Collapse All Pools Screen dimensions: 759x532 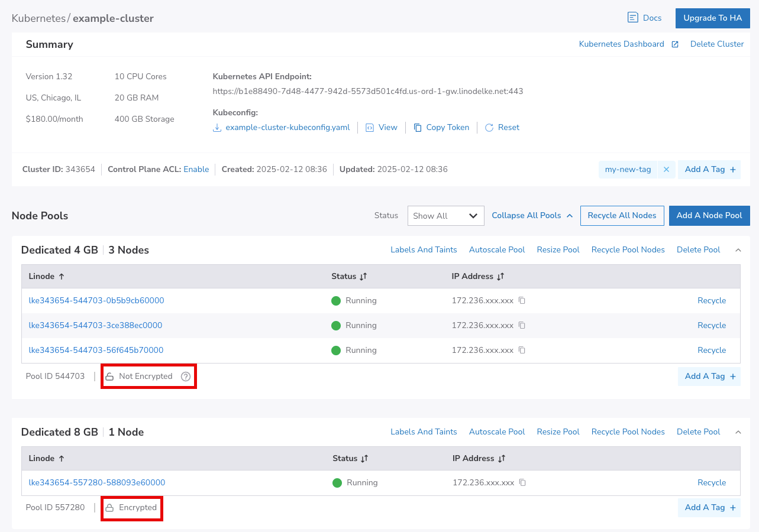pyautogui.click(x=532, y=216)
